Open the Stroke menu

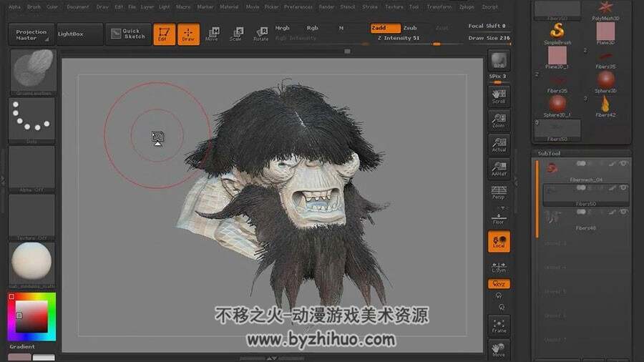(x=370, y=6)
